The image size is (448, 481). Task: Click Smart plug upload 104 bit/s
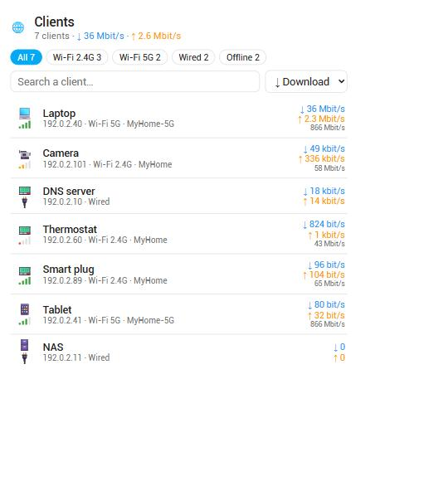tap(324, 275)
